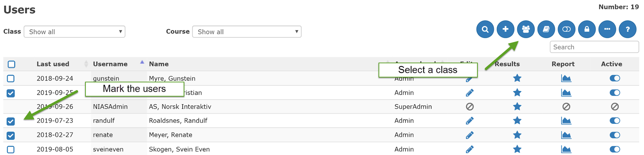Sort table by Username column header
Image resolution: width=644 pixels, height=155 pixels.
coord(110,64)
